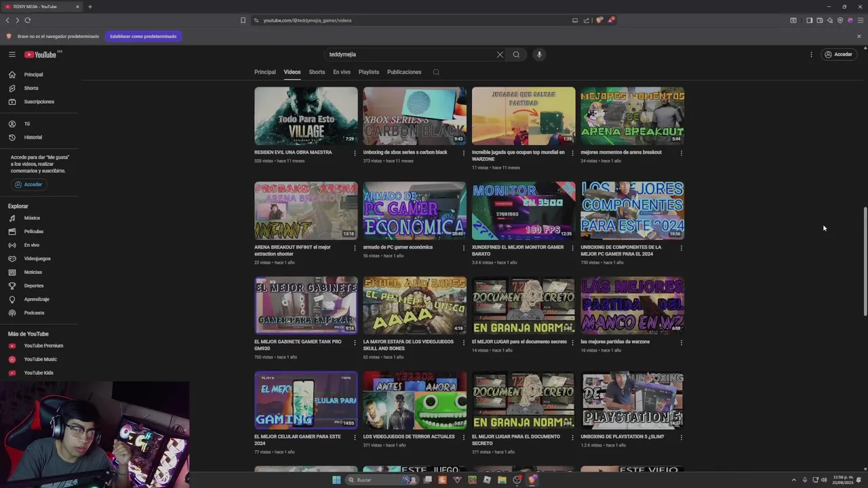Open File Explorer folder icon in taskbar

click(502, 480)
